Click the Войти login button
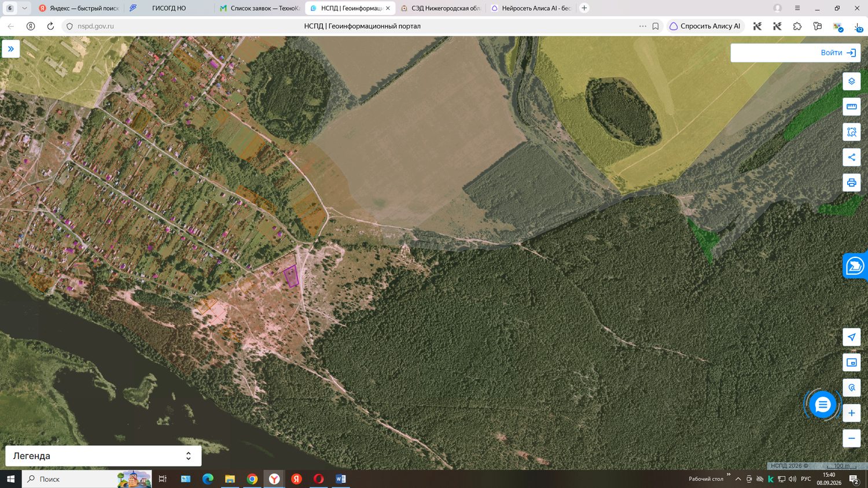 [x=838, y=53]
